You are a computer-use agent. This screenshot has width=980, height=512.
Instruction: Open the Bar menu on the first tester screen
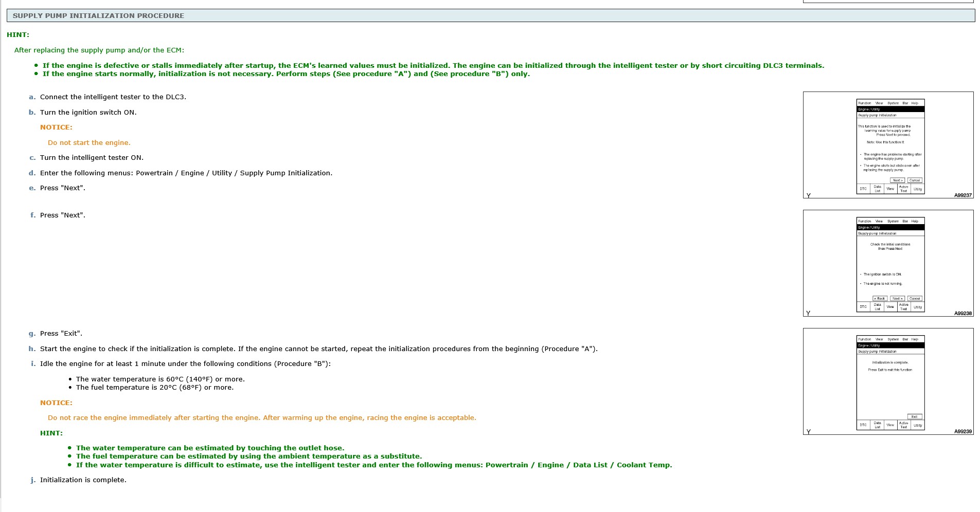(x=905, y=103)
